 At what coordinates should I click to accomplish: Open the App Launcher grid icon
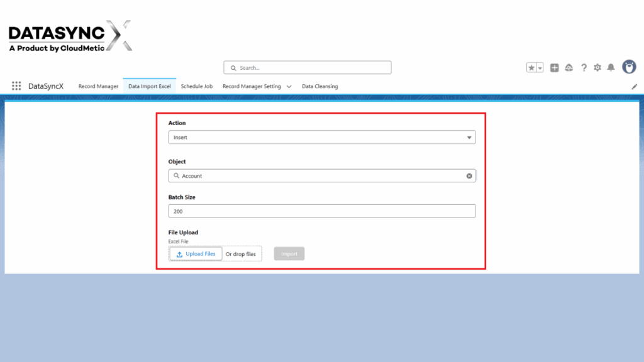[x=16, y=86]
